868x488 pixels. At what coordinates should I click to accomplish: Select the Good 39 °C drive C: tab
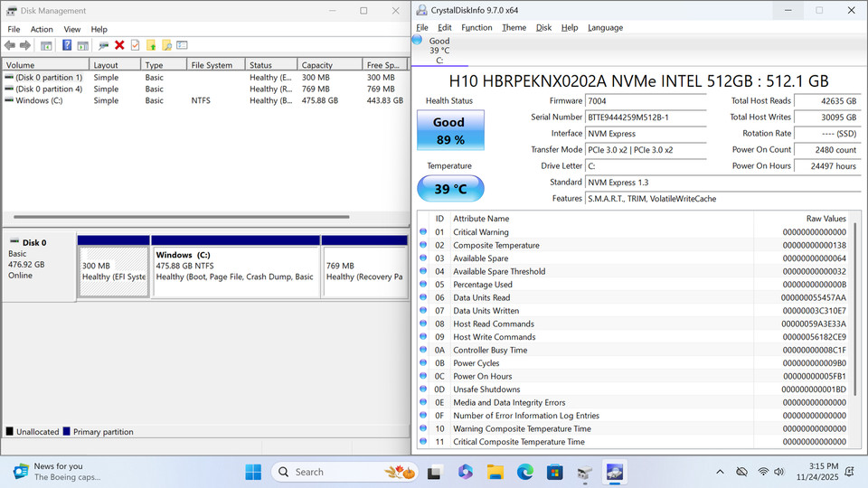439,50
